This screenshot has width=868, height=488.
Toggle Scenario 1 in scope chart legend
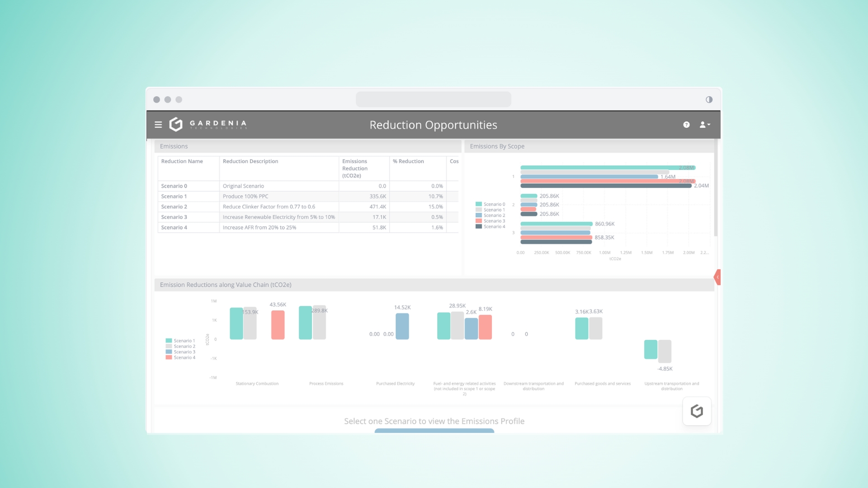tap(491, 210)
